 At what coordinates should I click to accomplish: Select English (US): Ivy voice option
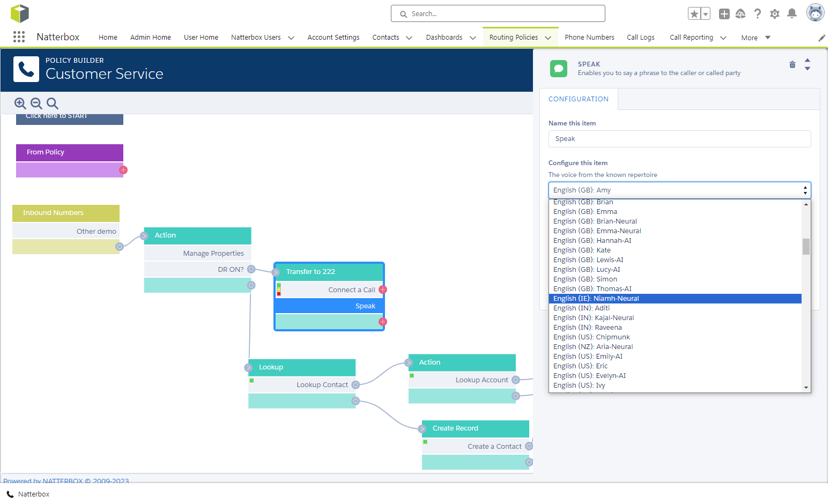click(675, 386)
